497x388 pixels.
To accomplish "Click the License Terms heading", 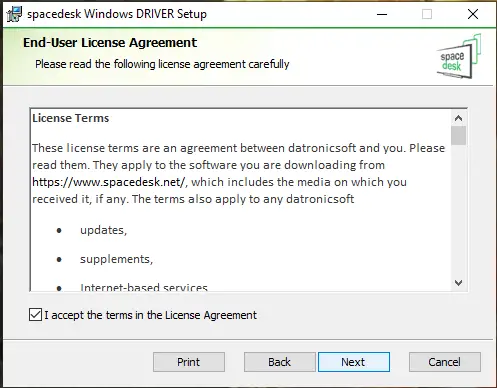I will [x=71, y=118].
